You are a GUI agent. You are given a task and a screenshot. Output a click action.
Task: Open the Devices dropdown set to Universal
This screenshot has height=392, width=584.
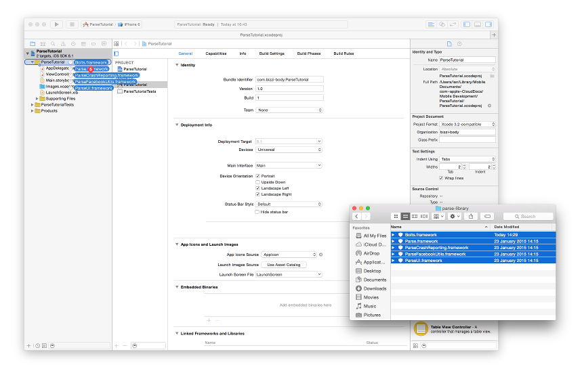coord(289,150)
